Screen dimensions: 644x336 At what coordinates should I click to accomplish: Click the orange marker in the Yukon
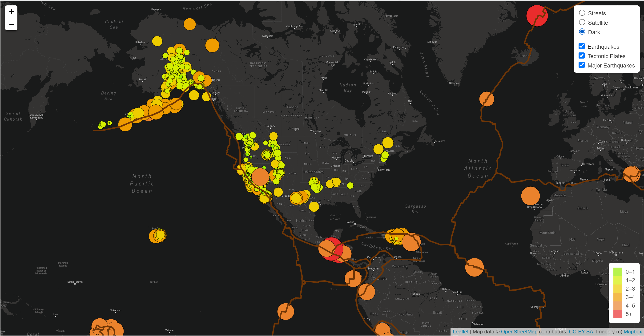(212, 45)
